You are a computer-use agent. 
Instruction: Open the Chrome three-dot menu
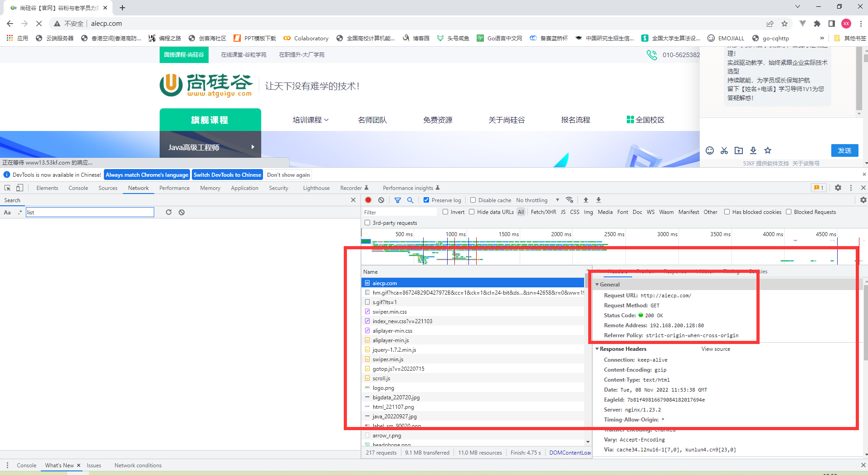click(x=861, y=24)
